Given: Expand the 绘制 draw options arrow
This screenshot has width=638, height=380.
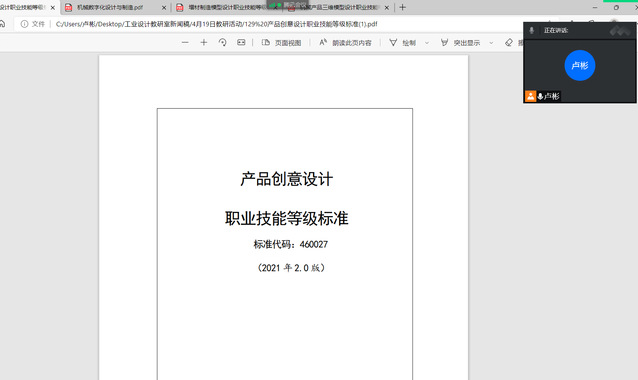Looking at the screenshot, I should (427, 43).
